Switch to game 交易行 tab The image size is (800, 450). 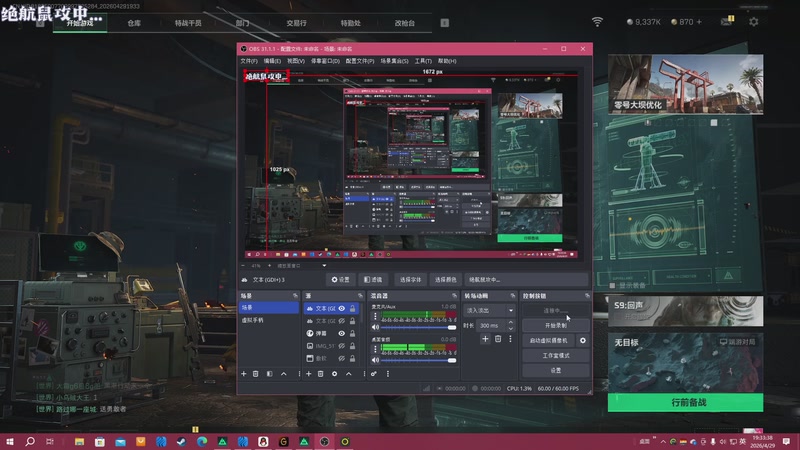(x=296, y=23)
